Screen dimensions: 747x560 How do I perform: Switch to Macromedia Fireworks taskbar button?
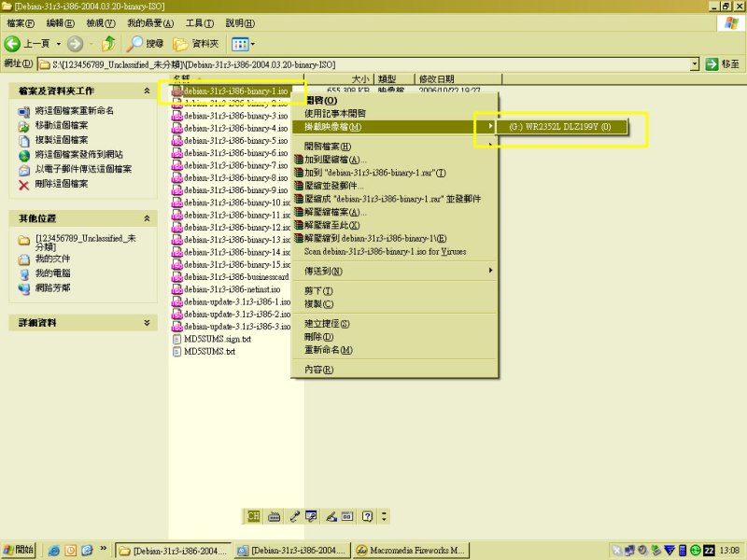(x=412, y=551)
